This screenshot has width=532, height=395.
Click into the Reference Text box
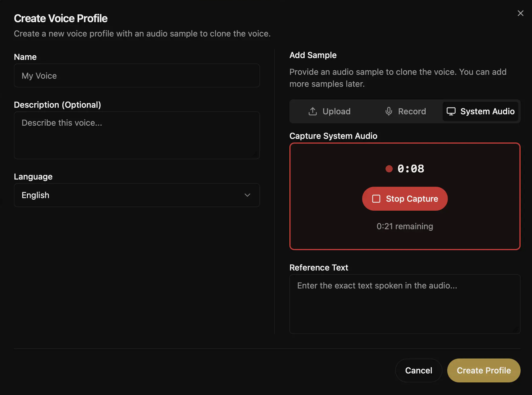click(x=405, y=304)
